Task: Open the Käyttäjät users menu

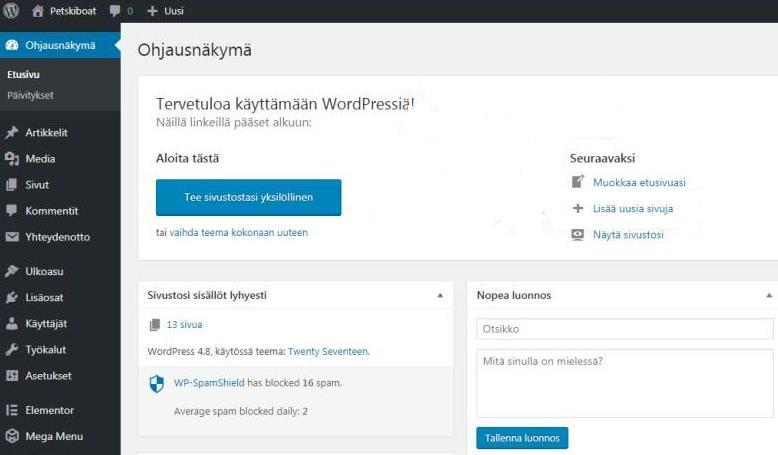Action: click(x=46, y=324)
